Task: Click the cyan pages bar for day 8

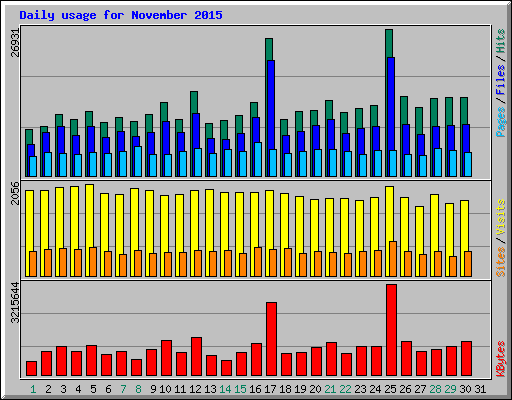Action: (x=138, y=161)
